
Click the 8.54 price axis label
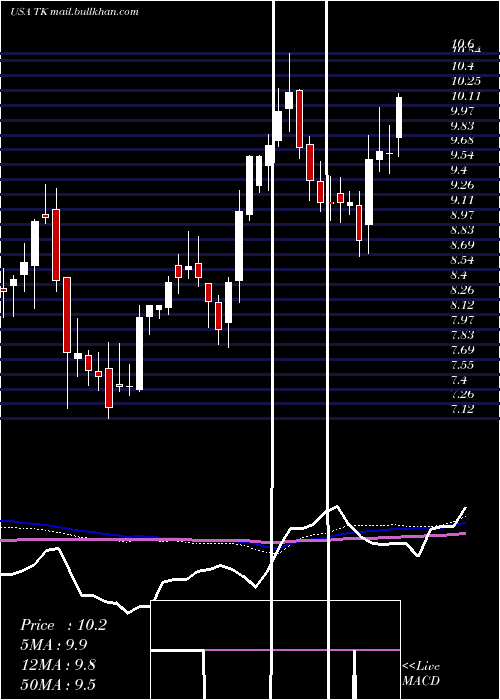click(x=462, y=260)
